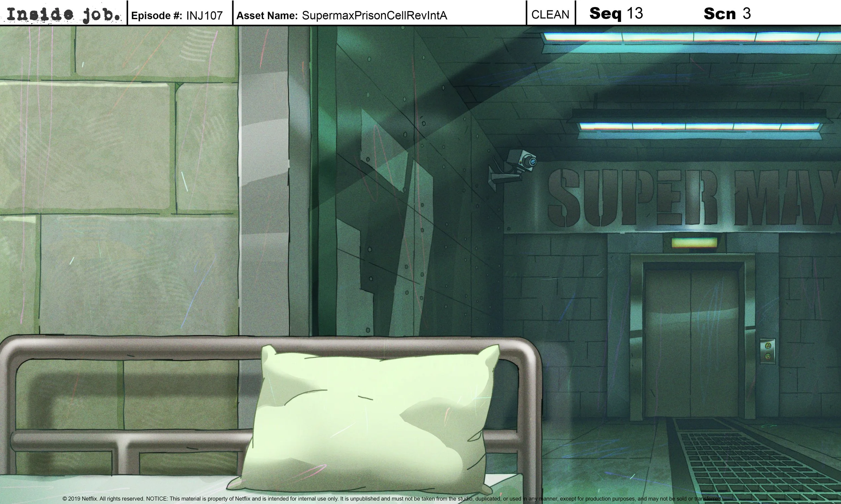Click the Inside Job logo
841x504 pixels.
click(63, 14)
